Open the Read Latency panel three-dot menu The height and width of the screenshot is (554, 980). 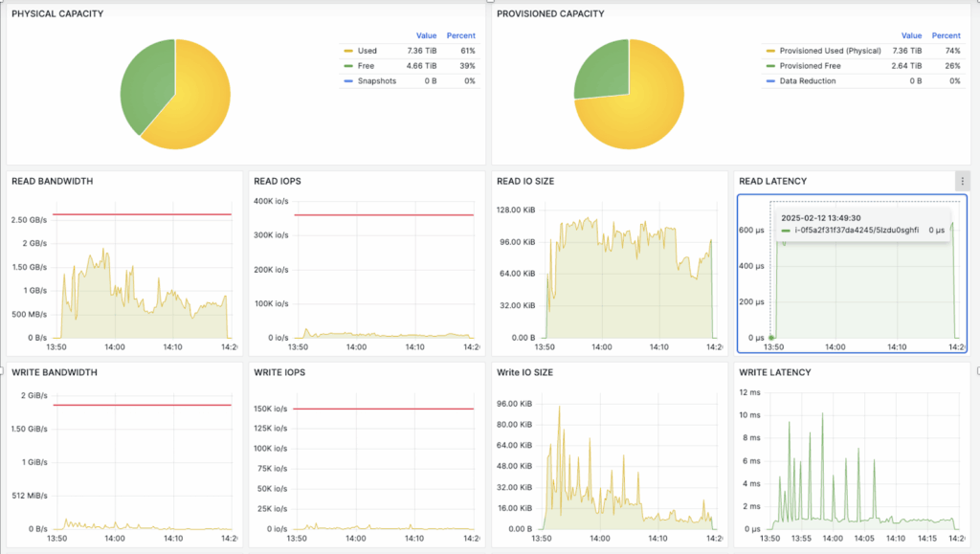pyautogui.click(x=962, y=181)
